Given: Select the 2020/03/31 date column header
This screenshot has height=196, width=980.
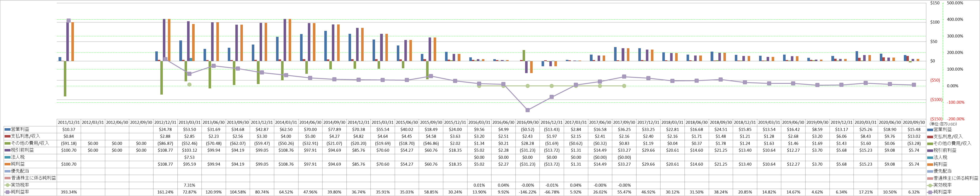Looking at the screenshot, I should click(865, 123).
